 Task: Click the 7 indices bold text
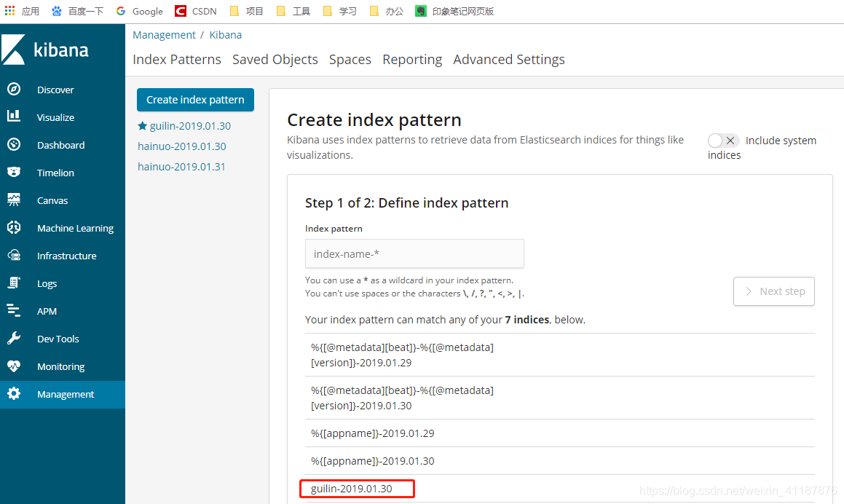527,320
